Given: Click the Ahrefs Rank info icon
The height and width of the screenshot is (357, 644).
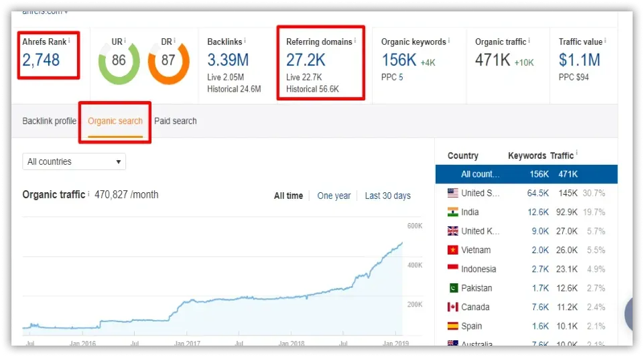Looking at the screenshot, I should 69,41.
